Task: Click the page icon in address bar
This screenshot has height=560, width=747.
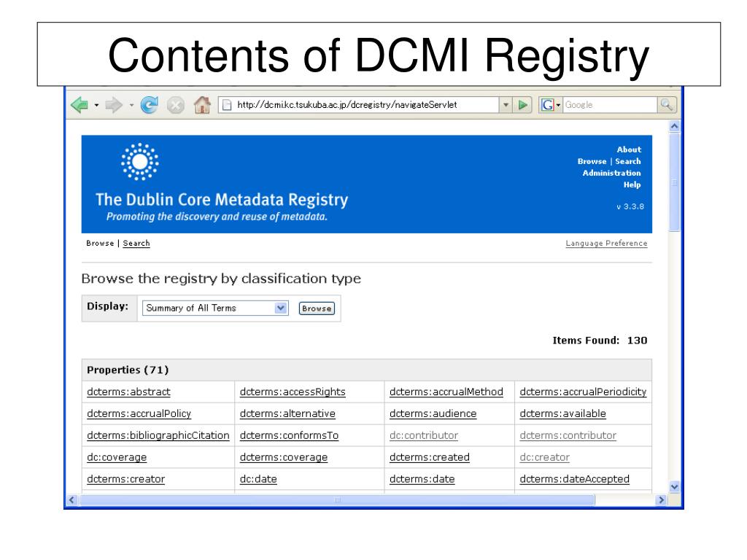Action: [x=228, y=105]
